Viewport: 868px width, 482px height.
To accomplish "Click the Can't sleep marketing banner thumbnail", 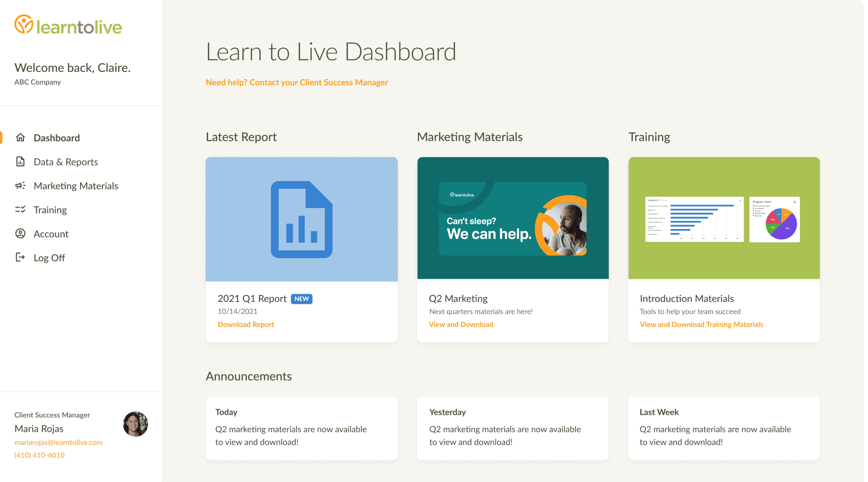I will [x=513, y=218].
